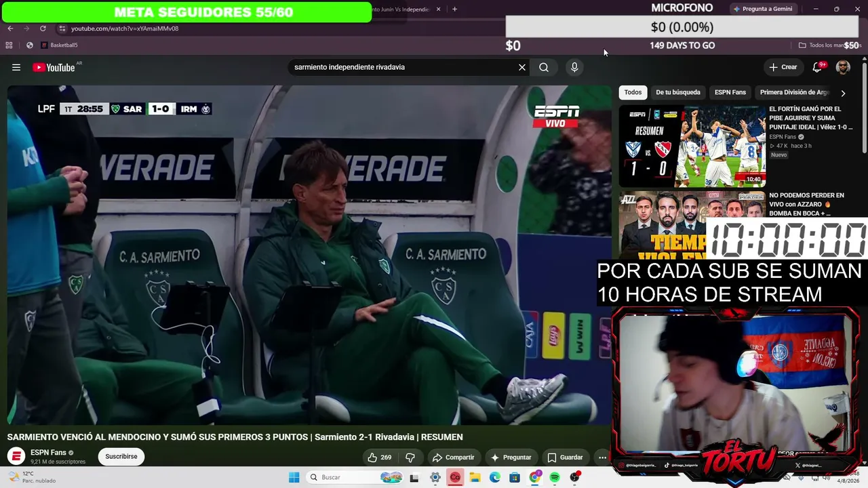This screenshot has width=868, height=488.
Task: Open OBS Studio on the taskbar
Action: (575, 477)
